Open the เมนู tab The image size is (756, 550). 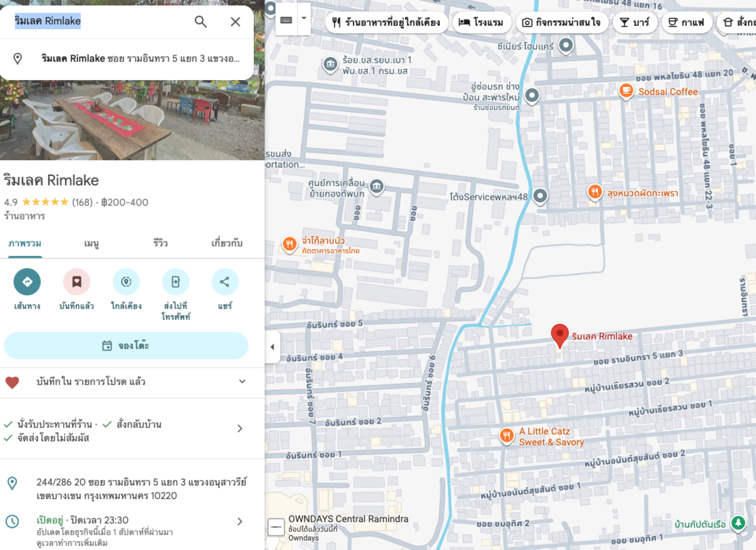point(91,243)
